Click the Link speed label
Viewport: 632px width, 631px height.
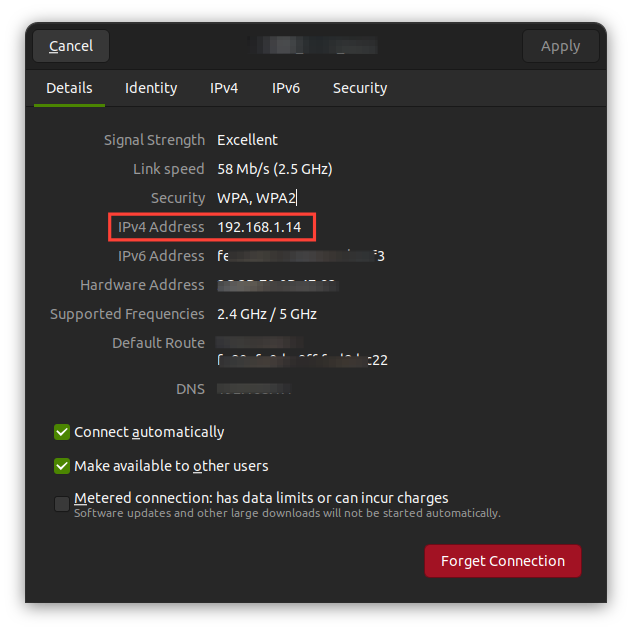pos(168,169)
